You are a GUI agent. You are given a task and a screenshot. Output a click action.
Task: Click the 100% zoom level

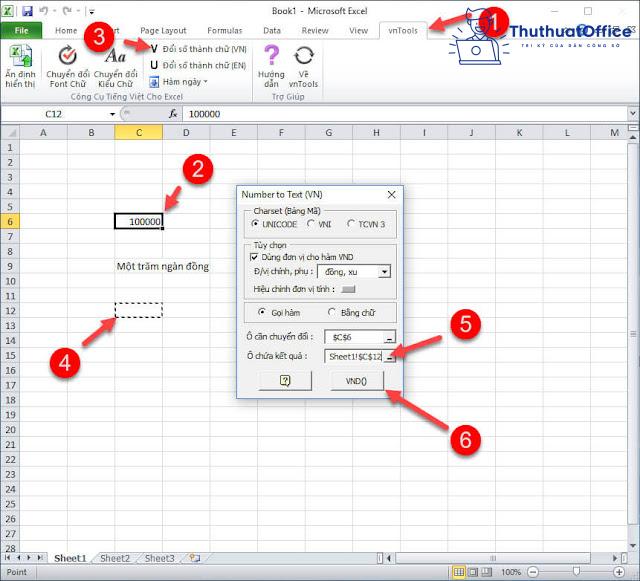tap(511, 572)
